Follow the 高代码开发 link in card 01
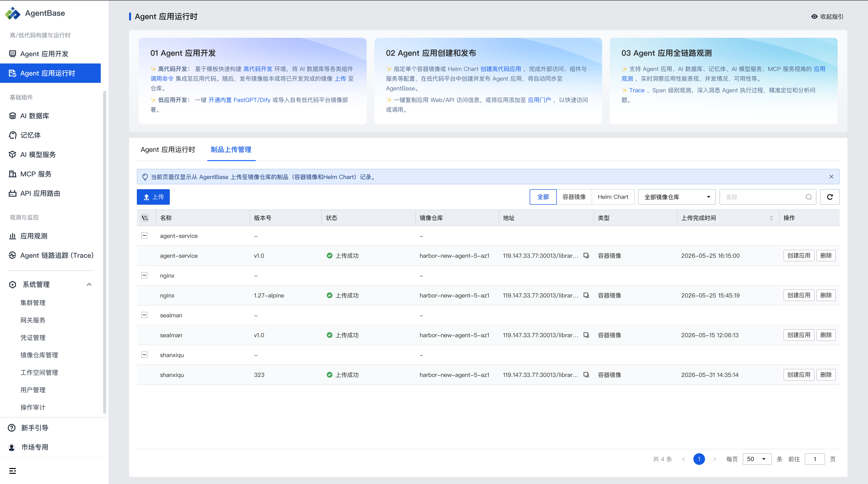The image size is (868, 484). (258, 69)
